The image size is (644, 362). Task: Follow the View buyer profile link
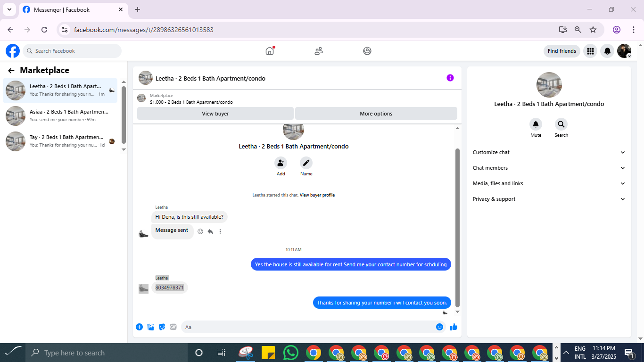(317, 195)
